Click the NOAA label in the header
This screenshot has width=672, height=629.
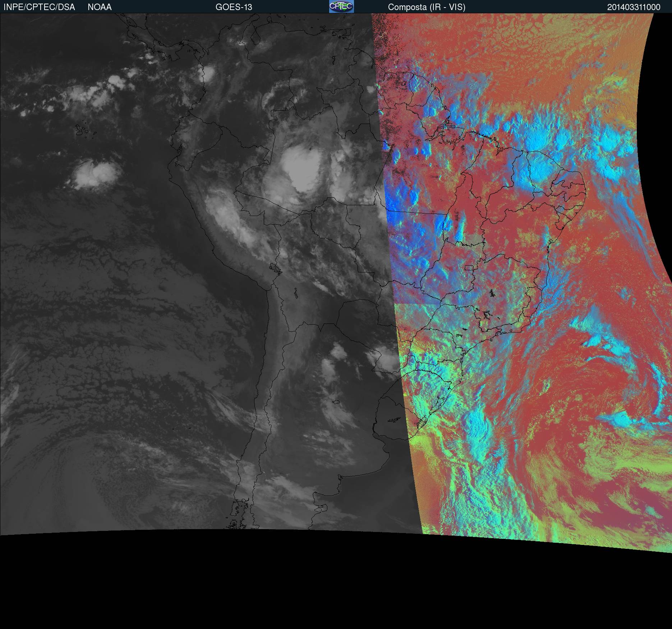[x=100, y=7]
